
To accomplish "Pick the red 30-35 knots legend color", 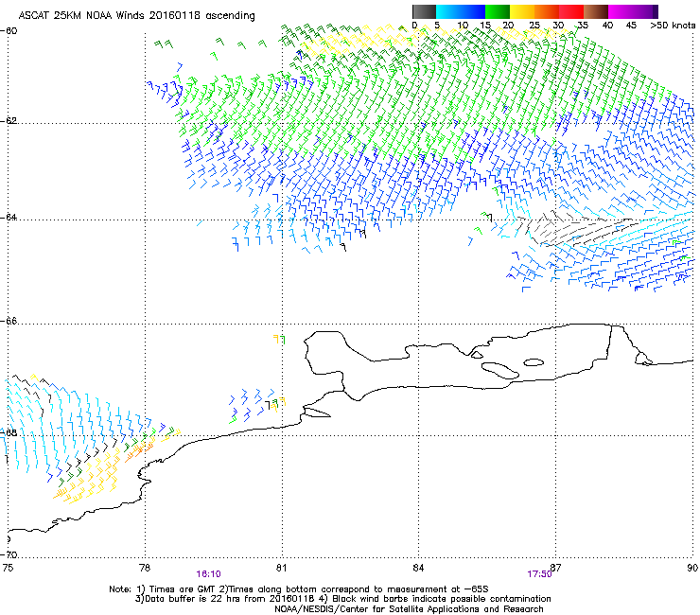I will [571, 11].
